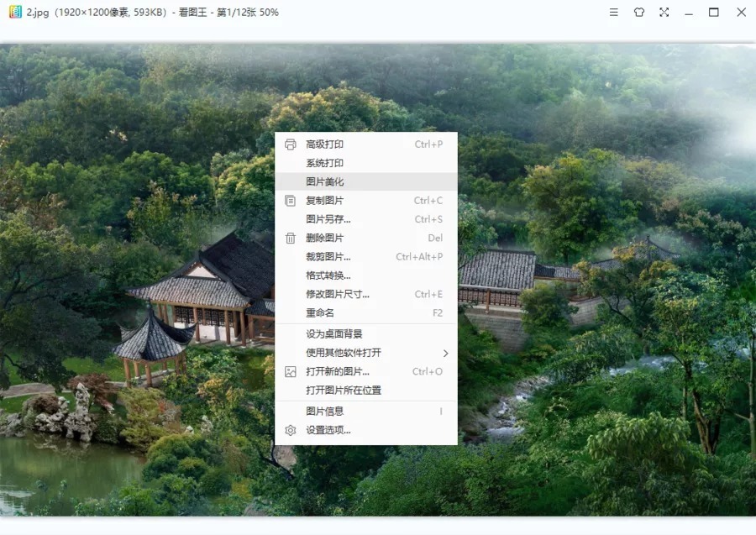Click the trash icon for 删除图片
This screenshot has height=535, width=756.
pyautogui.click(x=291, y=239)
